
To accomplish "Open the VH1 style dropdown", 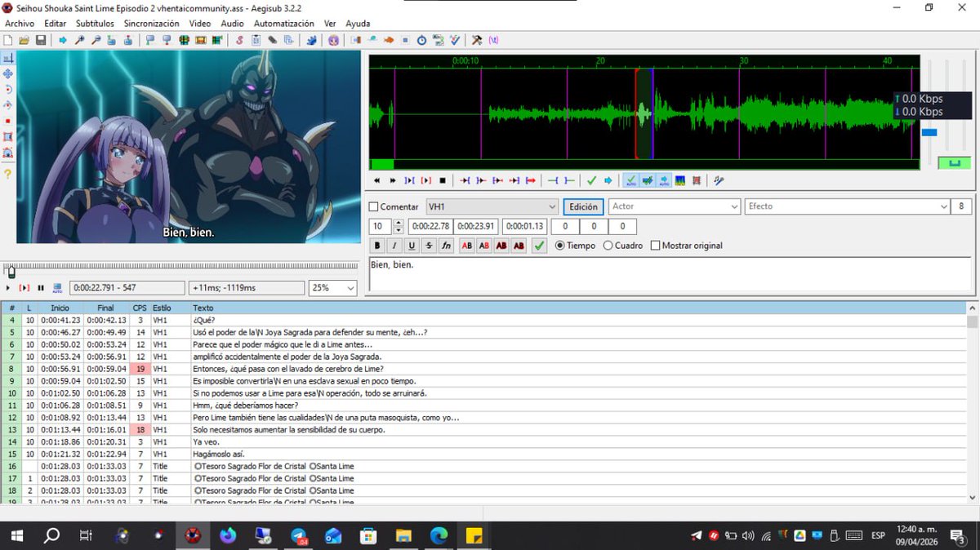I will [x=492, y=206].
